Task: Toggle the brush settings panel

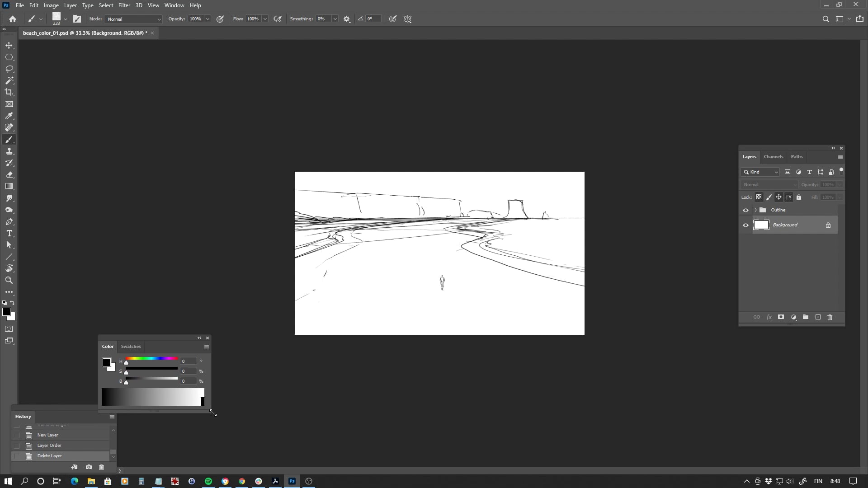Action: pos(77,19)
